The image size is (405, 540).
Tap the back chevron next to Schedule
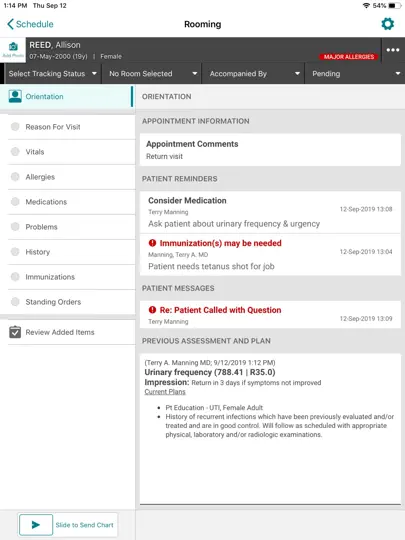10,24
